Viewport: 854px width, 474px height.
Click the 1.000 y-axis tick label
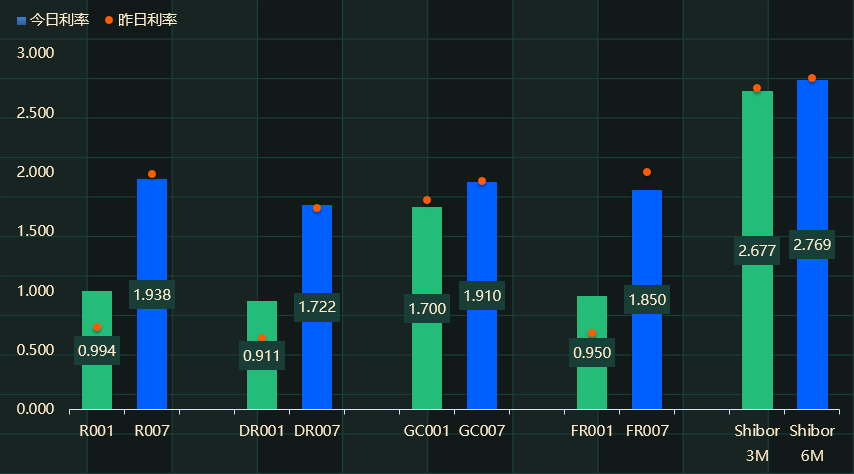pyautogui.click(x=35, y=291)
